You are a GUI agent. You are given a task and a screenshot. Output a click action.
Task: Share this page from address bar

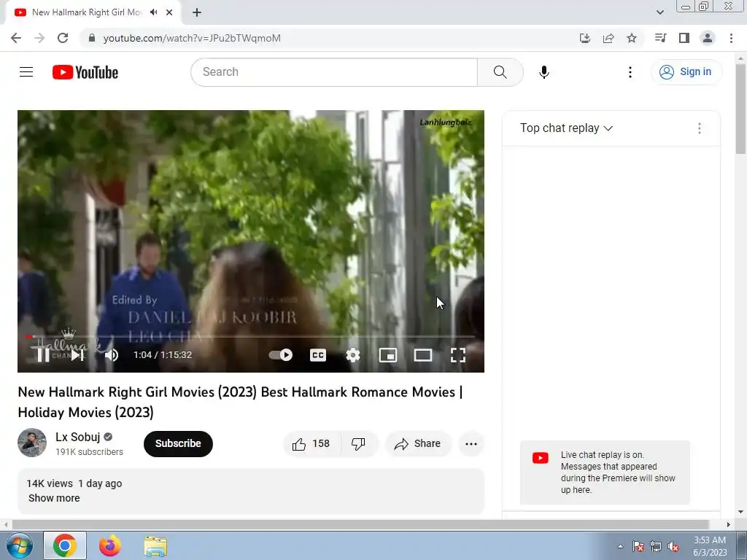608,38
